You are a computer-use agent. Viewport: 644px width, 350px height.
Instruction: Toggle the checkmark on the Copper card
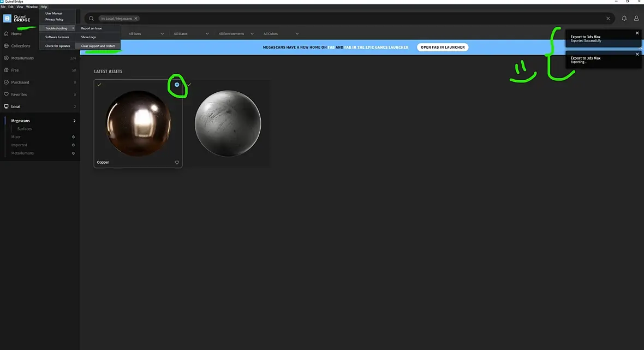point(99,85)
